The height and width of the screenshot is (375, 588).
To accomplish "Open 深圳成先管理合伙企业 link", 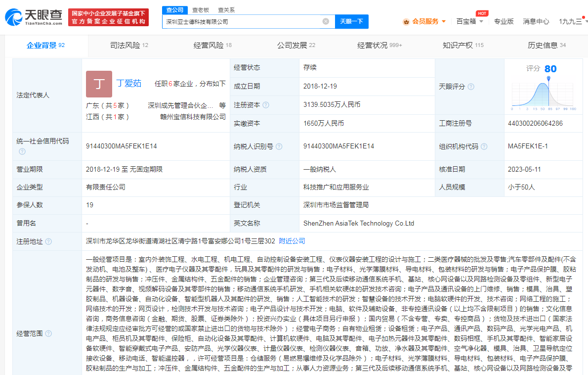I will pyautogui.click(x=180, y=105).
